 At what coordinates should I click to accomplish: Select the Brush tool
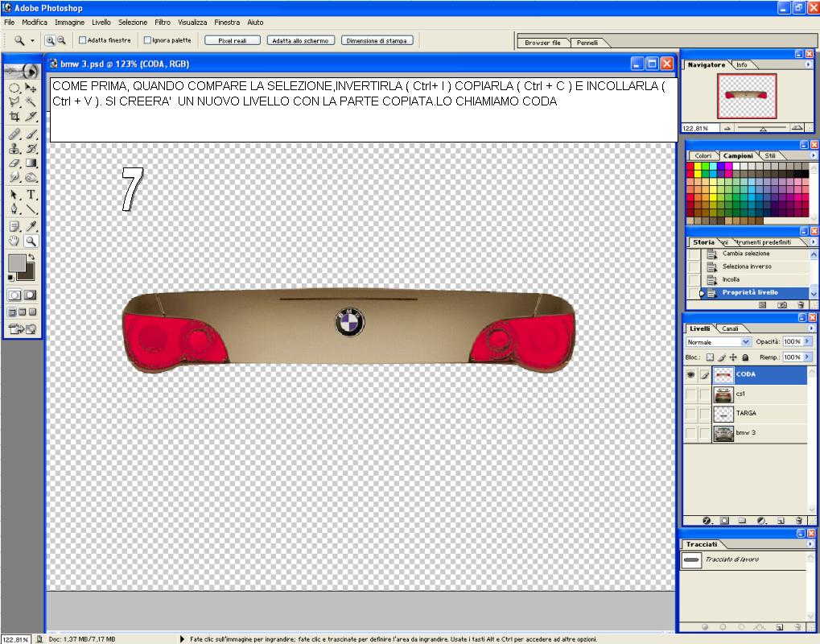[31, 134]
